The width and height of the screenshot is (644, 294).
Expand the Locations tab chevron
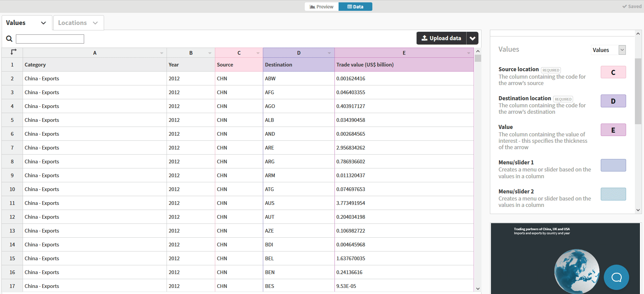95,23
